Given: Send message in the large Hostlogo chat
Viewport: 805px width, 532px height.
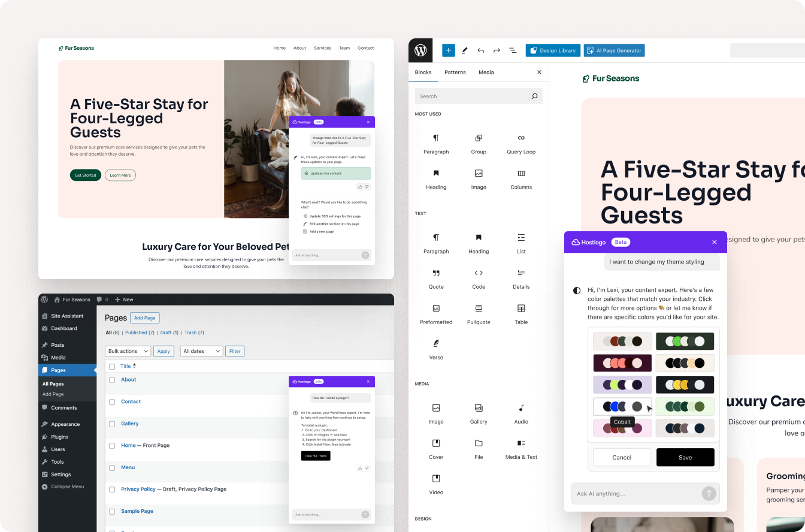Looking at the screenshot, I should pos(709,494).
